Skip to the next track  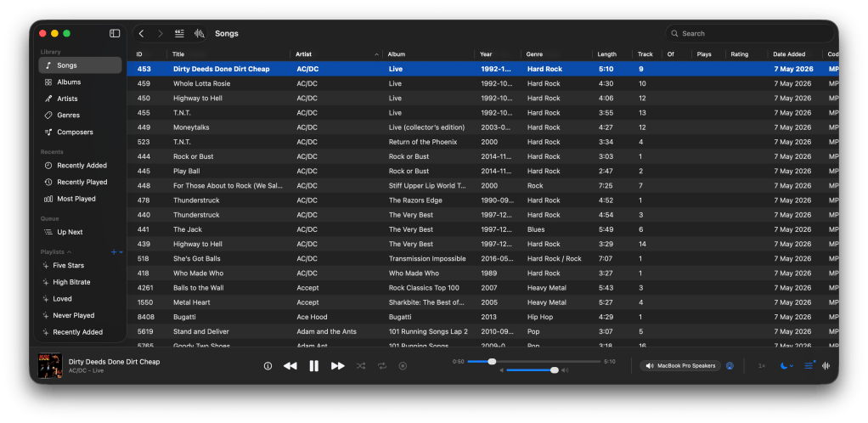click(x=338, y=366)
